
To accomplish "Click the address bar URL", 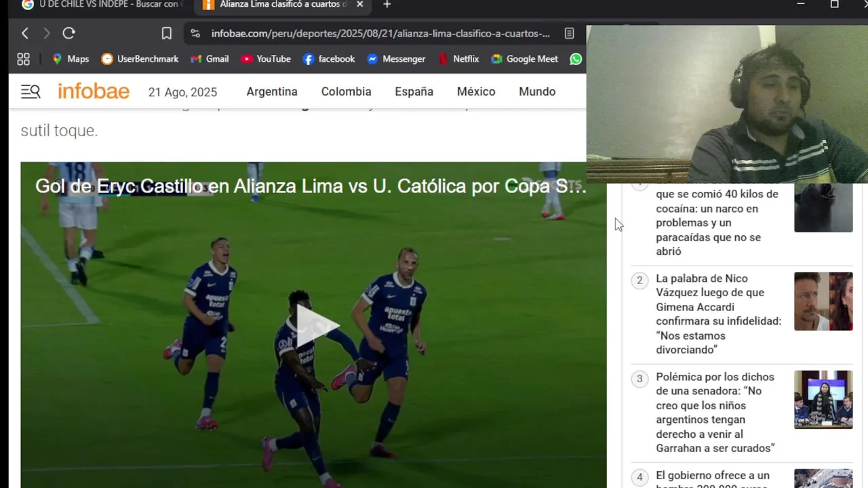I will [380, 33].
